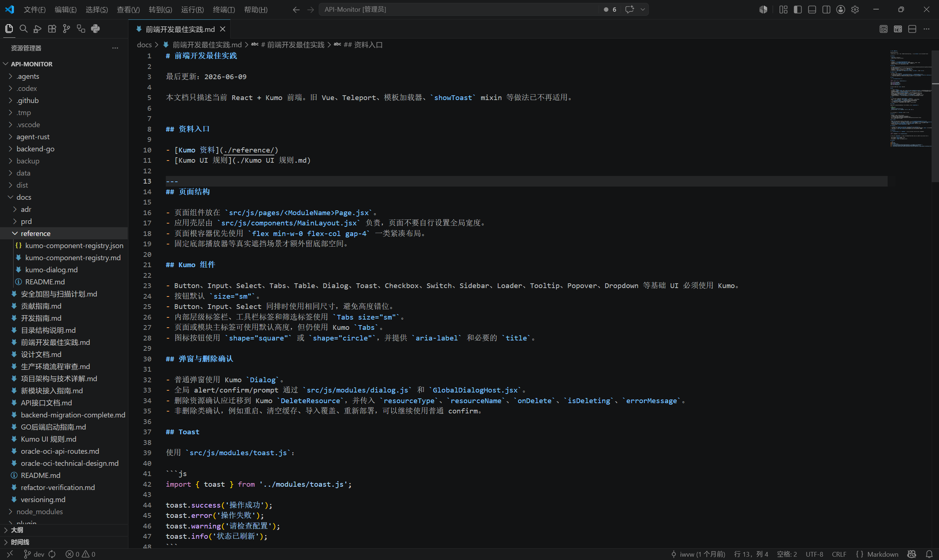Open the editor More Actions ellipsis
939x560 pixels.
[927, 29]
